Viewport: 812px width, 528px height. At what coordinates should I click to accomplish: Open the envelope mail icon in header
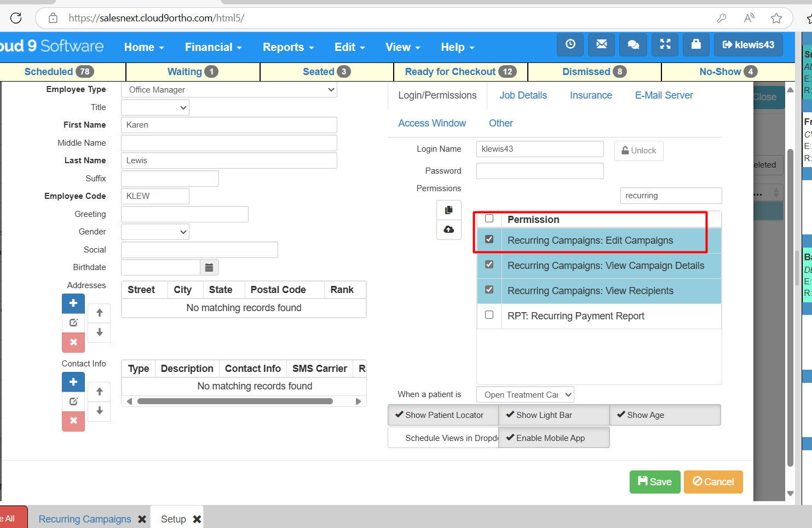[601, 45]
